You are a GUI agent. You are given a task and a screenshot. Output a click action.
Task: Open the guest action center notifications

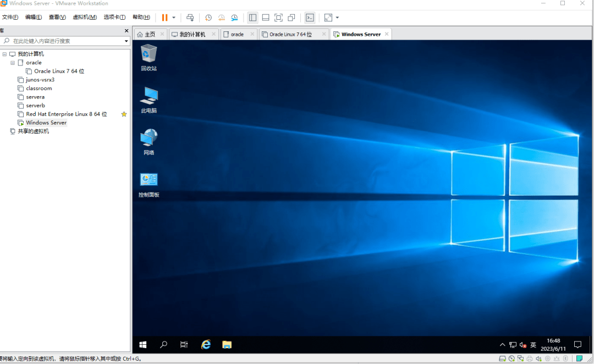(x=577, y=345)
